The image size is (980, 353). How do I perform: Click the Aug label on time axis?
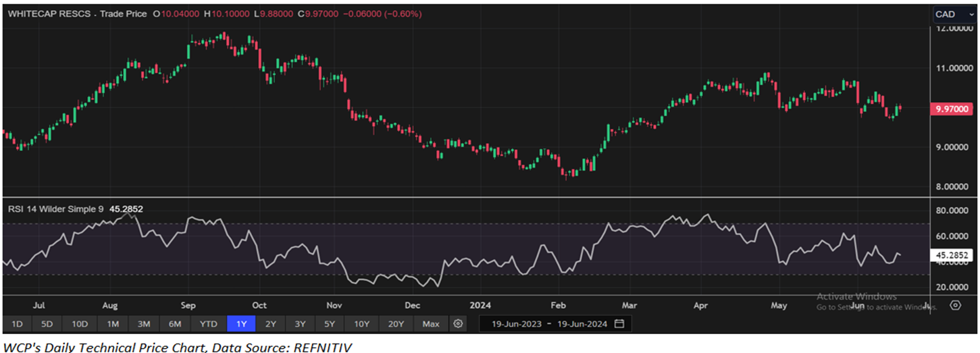111,305
